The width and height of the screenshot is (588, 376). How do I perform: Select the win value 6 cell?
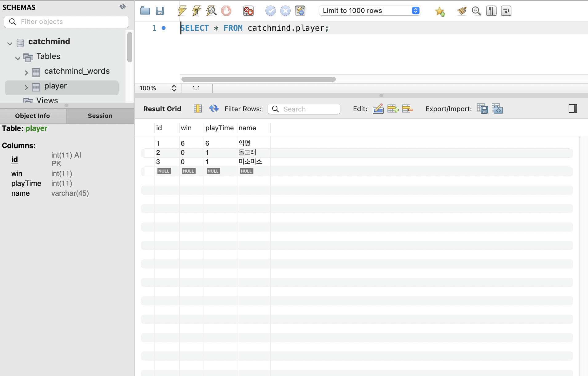pos(191,143)
